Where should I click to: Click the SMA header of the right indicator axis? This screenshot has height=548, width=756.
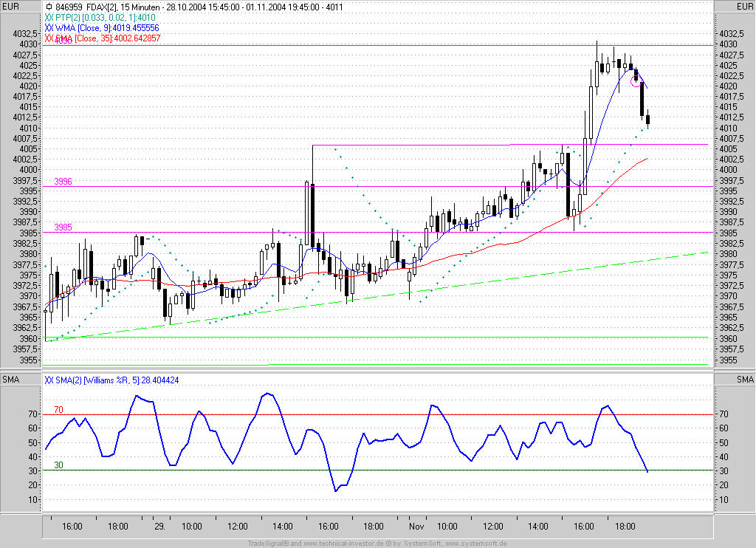click(745, 380)
